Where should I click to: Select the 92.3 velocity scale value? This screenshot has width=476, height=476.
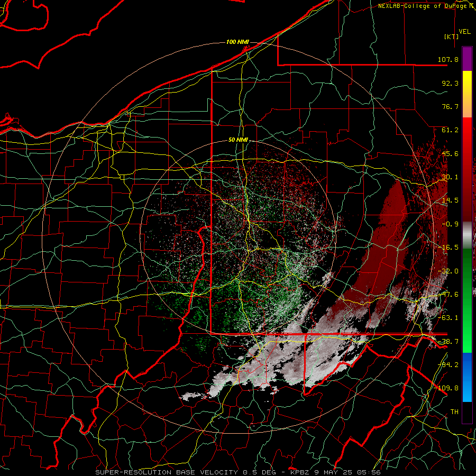pos(450,83)
